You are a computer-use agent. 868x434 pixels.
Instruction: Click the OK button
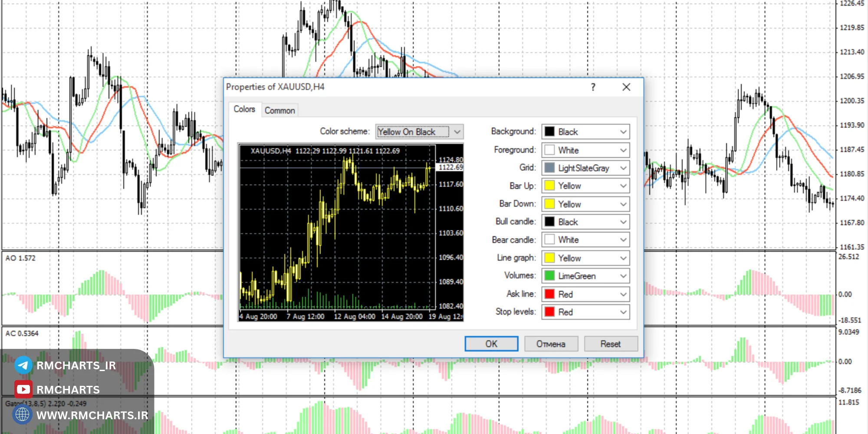click(491, 344)
